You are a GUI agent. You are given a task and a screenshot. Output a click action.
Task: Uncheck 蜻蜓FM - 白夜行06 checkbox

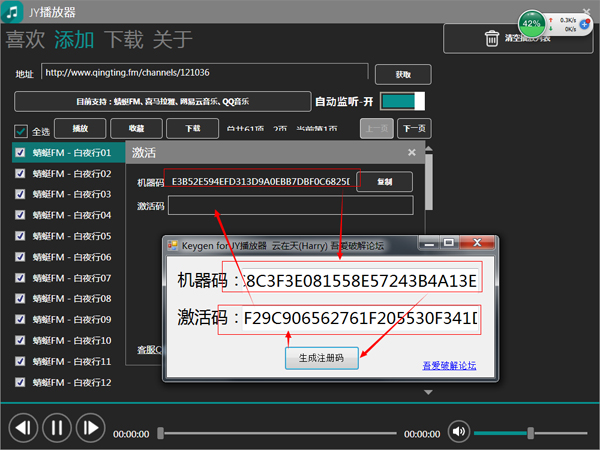point(20,257)
